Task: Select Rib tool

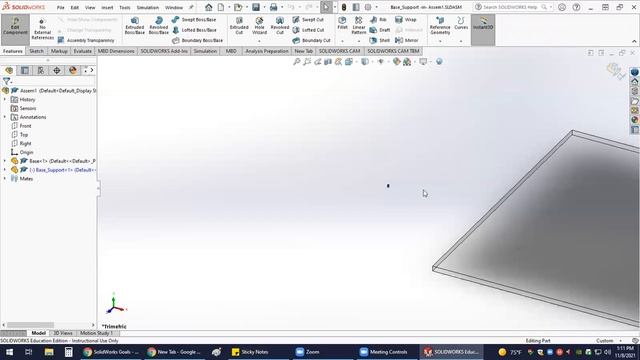Action: [x=378, y=20]
